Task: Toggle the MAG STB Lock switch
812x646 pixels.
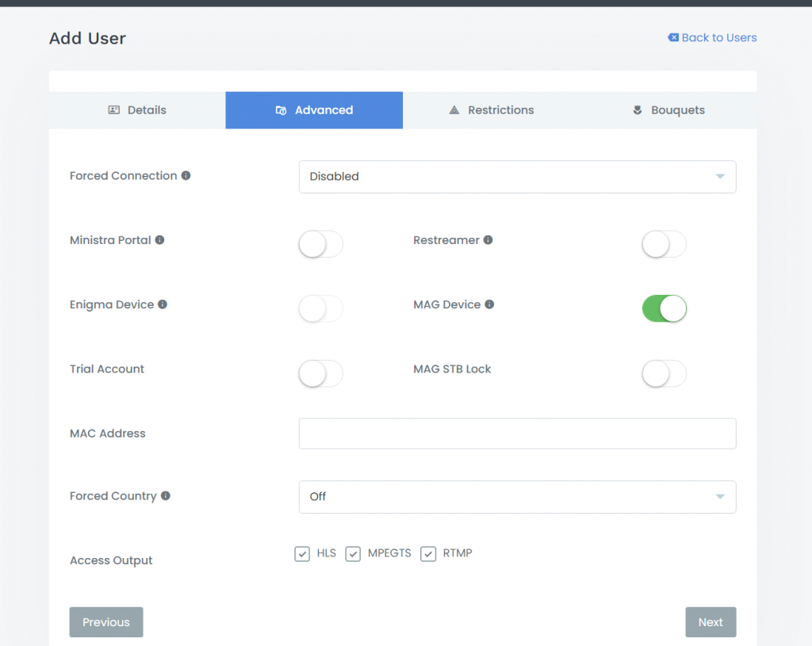Action: [x=664, y=373]
